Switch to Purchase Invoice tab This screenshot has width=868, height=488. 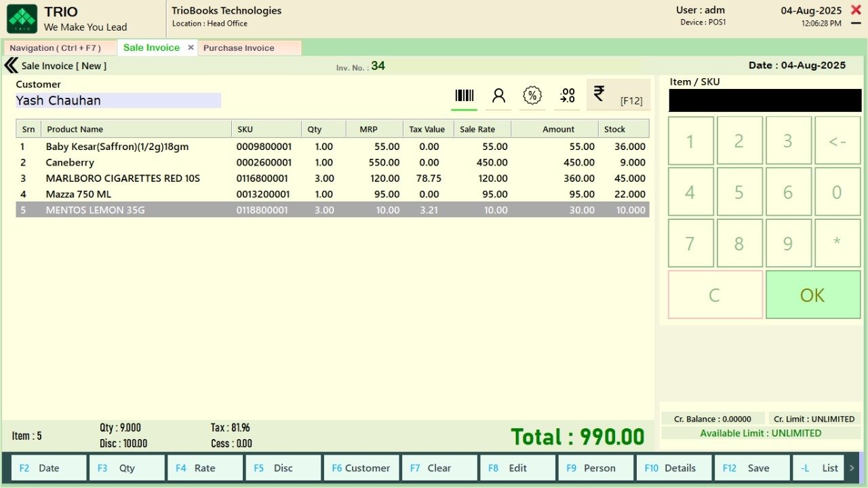[239, 48]
